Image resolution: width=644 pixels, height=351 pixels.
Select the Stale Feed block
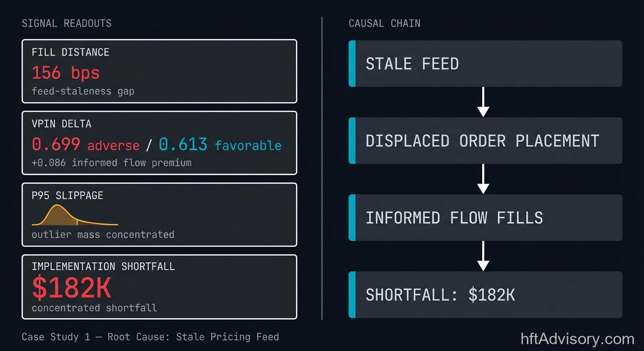pyautogui.click(x=485, y=64)
